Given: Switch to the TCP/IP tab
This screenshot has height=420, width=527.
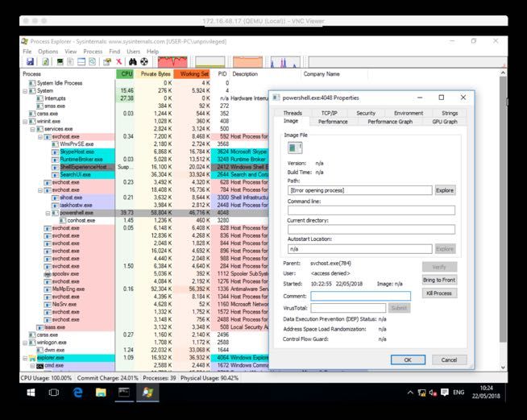Looking at the screenshot, I should pyautogui.click(x=330, y=113).
